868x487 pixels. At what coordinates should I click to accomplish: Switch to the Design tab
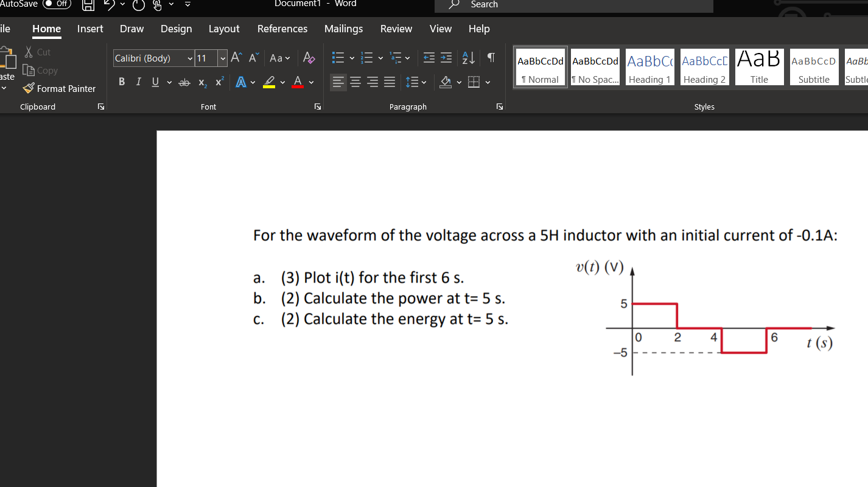176,29
